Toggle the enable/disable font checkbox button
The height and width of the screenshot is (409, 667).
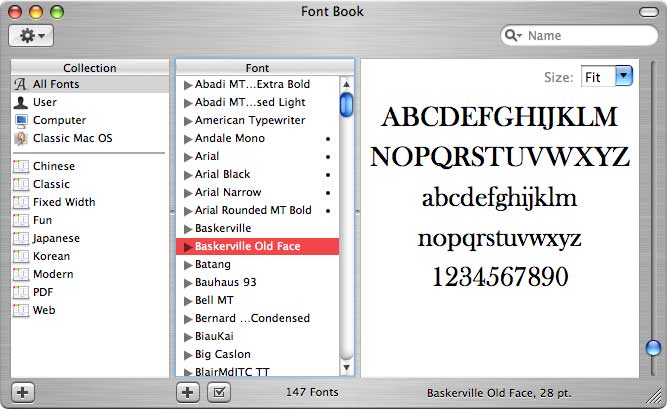[217, 392]
